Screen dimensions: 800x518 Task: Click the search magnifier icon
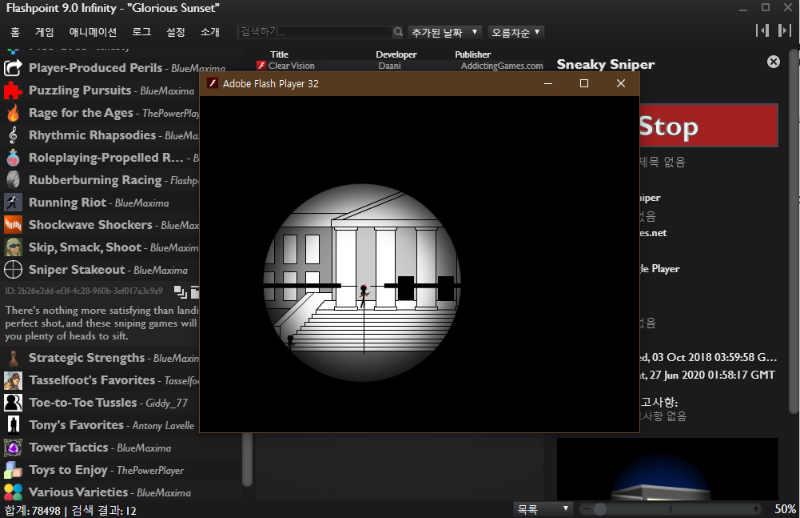[x=398, y=32]
